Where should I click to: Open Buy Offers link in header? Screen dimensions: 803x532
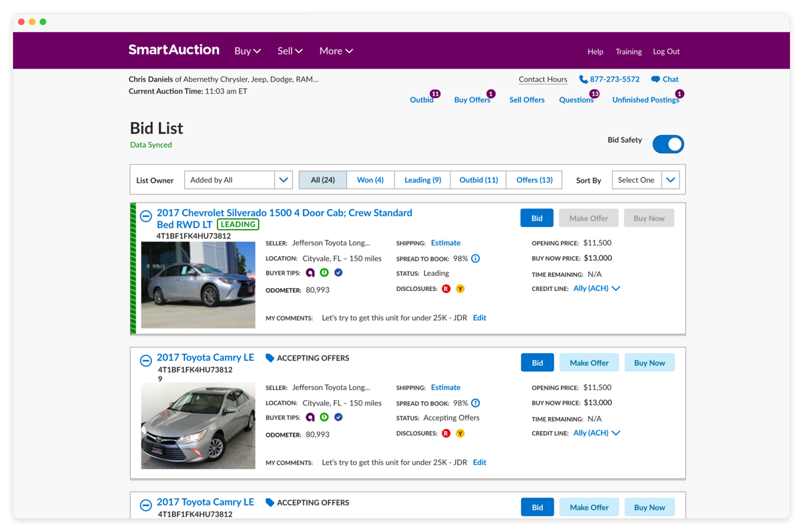[472, 100]
